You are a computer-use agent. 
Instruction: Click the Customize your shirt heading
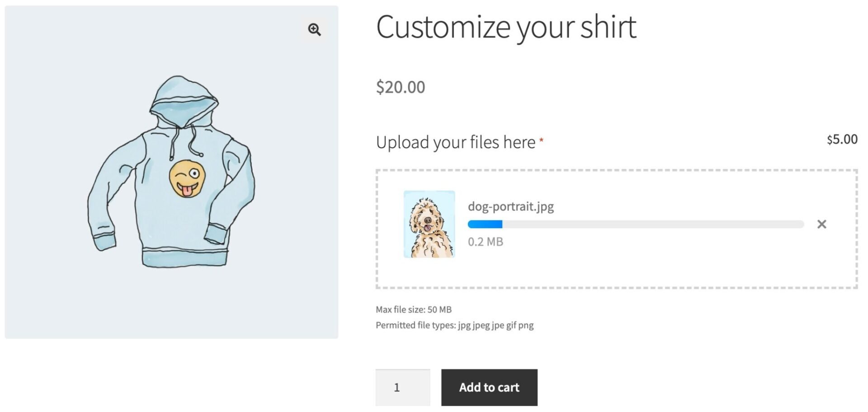point(506,27)
